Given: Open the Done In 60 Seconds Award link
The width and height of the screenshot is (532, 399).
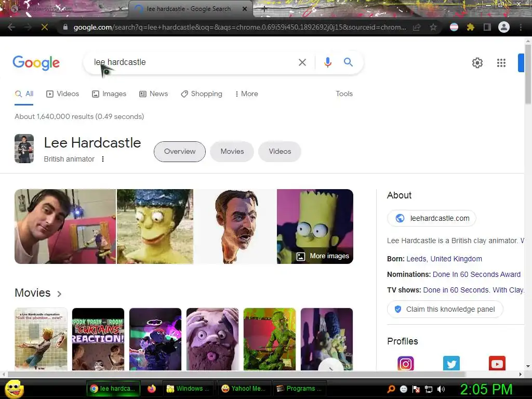Looking at the screenshot, I should click(476, 274).
